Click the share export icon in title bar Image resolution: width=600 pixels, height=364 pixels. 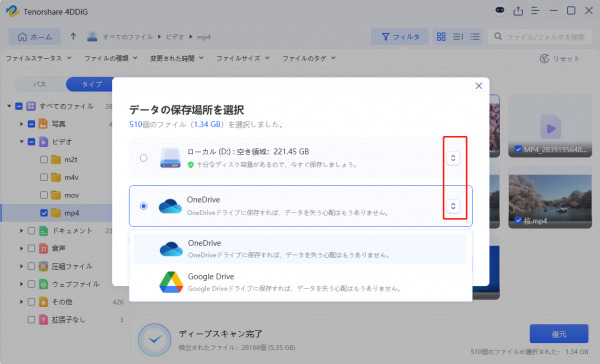coord(518,11)
